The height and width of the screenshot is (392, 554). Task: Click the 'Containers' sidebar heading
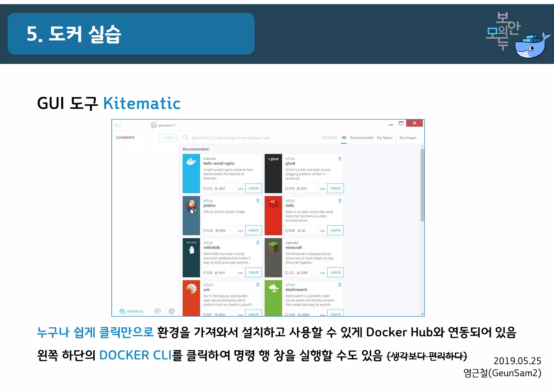125,137
